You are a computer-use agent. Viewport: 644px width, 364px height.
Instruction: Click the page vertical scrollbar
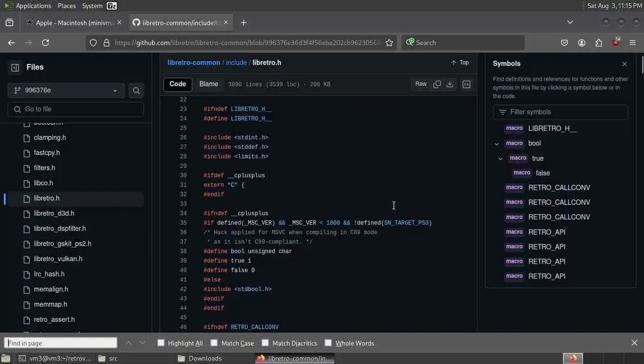(x=642, y=64)
